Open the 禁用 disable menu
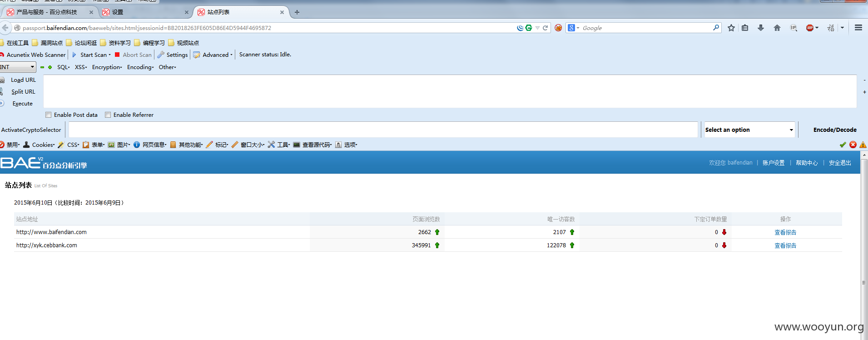868x340 pixels. pos(10,145)
